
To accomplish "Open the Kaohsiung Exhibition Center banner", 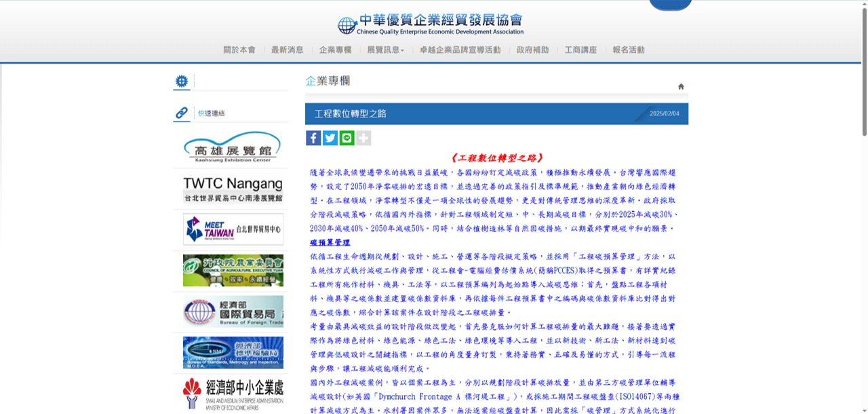I will 233,147.
